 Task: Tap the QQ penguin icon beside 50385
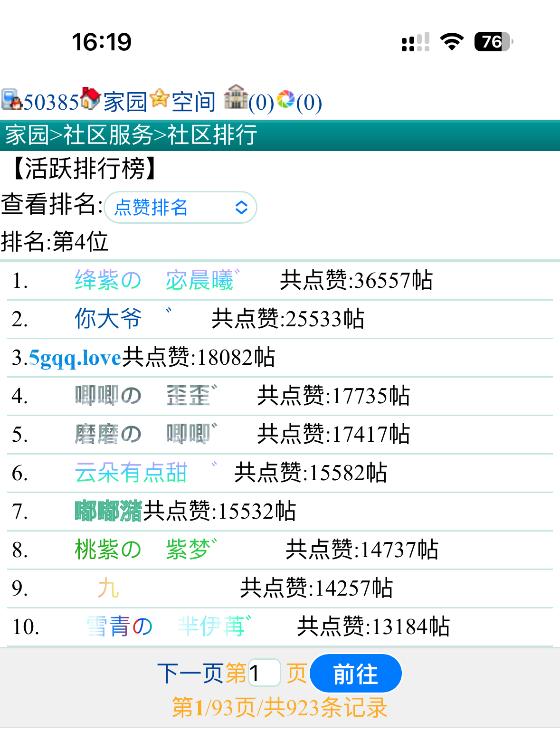tap(11, 100)
